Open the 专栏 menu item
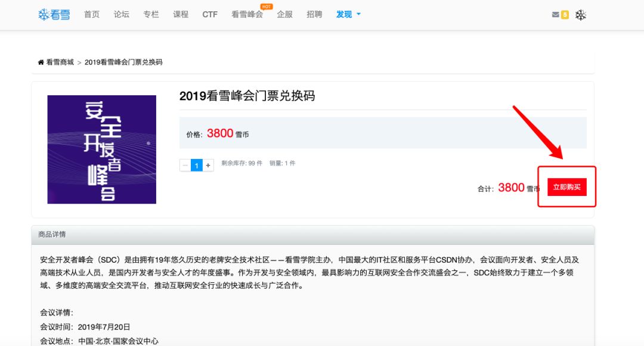The image size is (644, 346). point(151,14)
